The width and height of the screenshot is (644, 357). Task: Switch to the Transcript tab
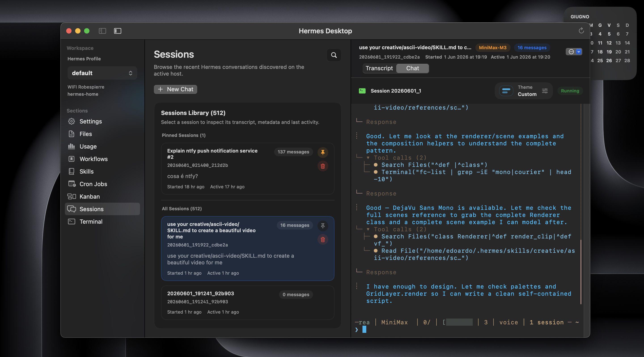(x=379, y=68)
